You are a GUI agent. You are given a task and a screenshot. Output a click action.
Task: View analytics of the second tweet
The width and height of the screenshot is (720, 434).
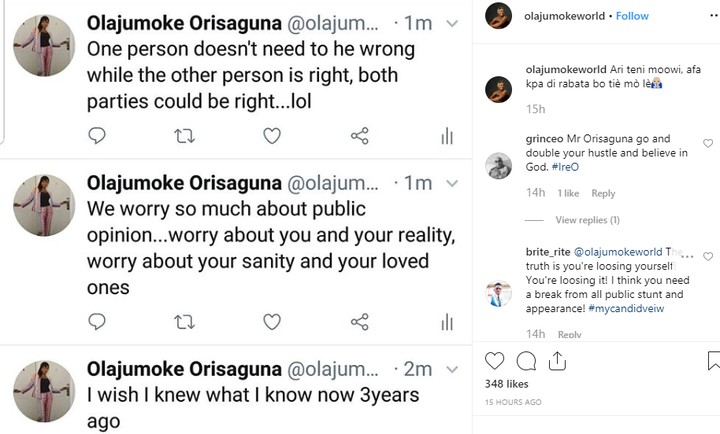pos(447,321)
